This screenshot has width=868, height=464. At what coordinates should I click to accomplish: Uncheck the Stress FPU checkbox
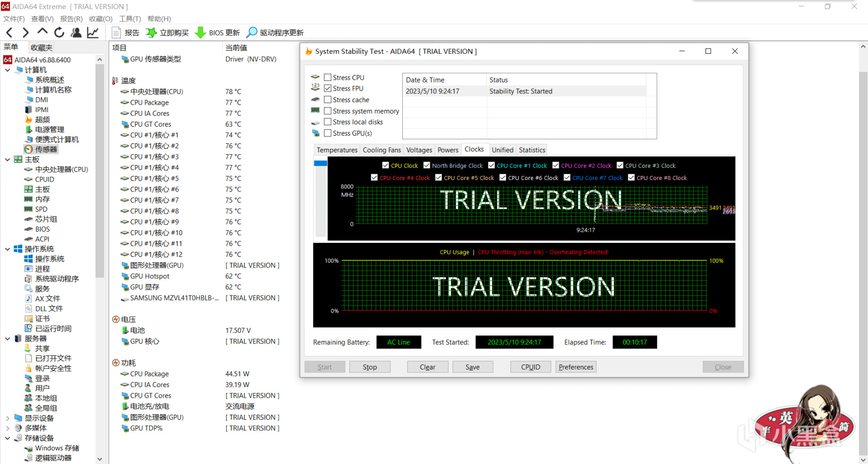coord(328,88)
